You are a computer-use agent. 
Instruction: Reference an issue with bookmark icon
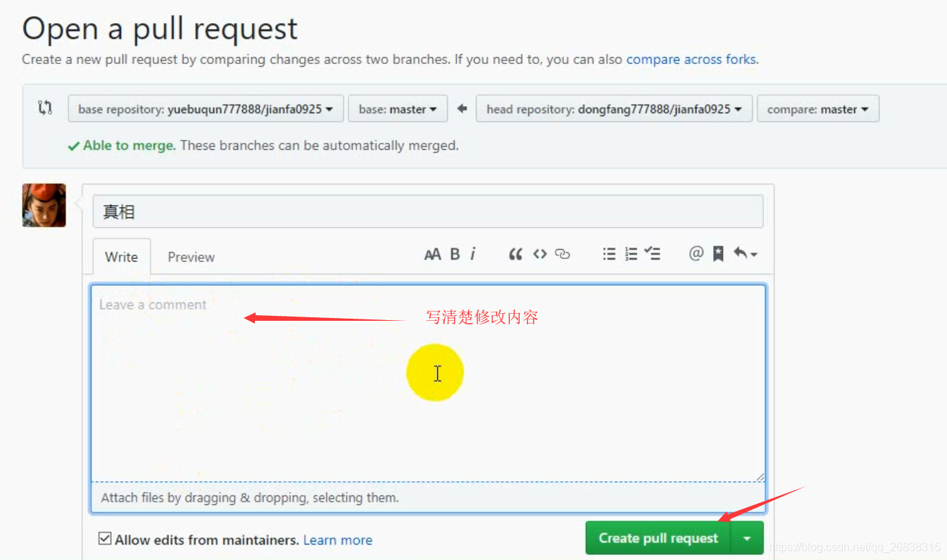click(718, 254)
